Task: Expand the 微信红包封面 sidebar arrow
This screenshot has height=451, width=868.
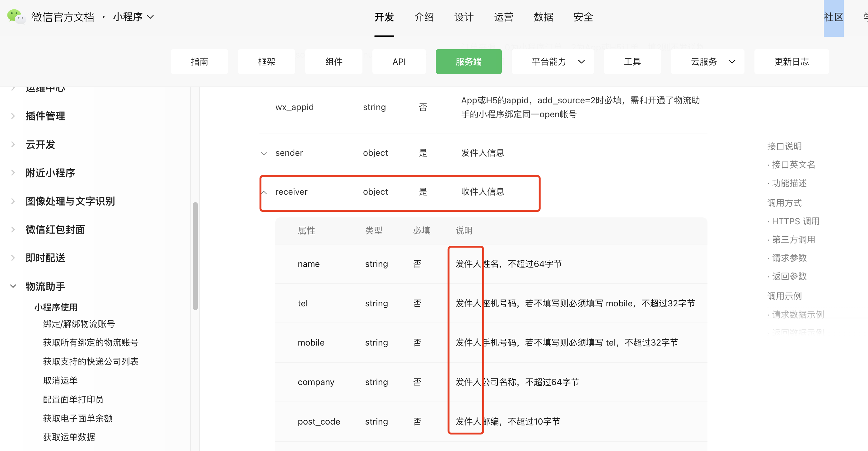Action: pyautogui.click(x=13, y=229)
